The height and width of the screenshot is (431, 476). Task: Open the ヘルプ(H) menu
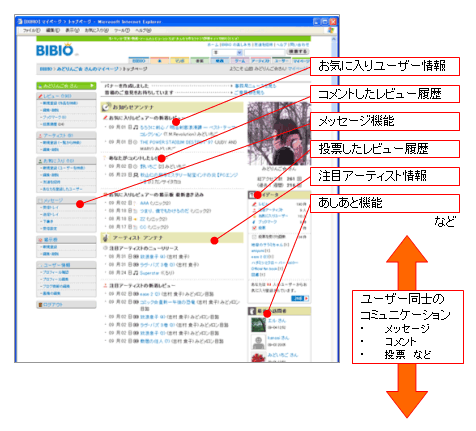point(143,30)
